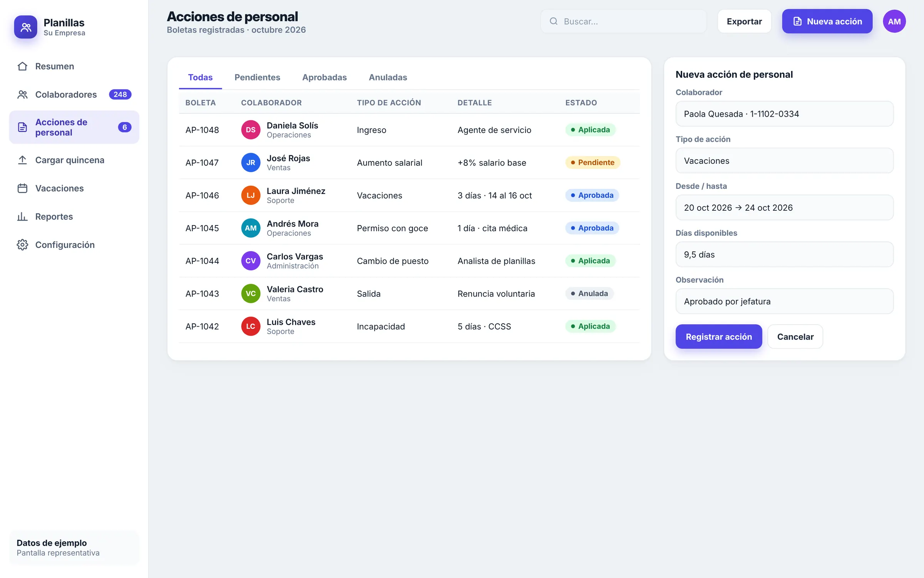Click the '5 días · CCSS' detail cell
The image size is (924, 578).
coord(484,326)
